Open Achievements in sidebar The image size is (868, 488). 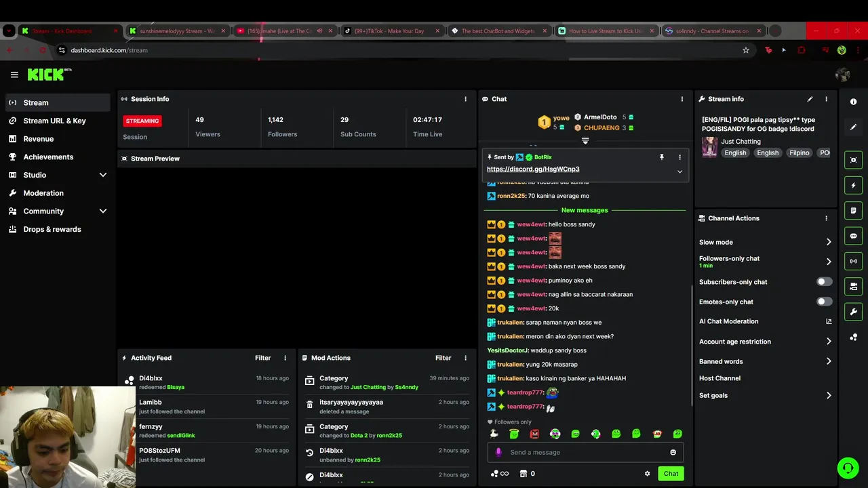tap(58, 157)
